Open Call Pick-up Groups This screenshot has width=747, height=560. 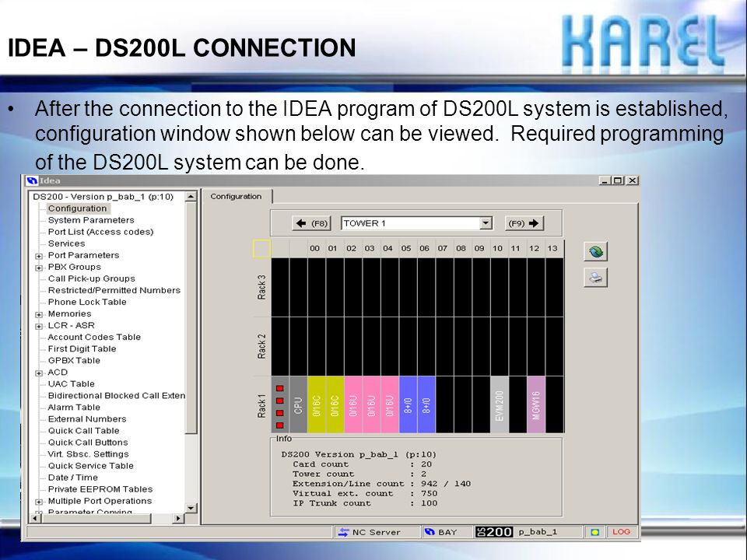92,278
